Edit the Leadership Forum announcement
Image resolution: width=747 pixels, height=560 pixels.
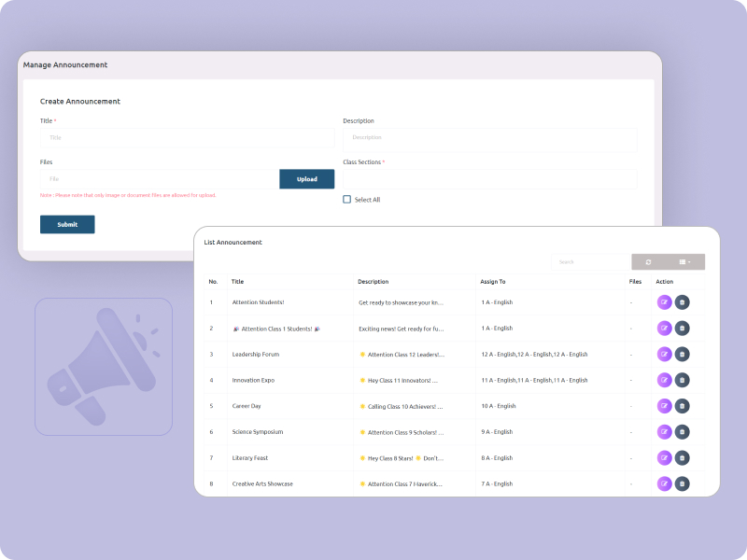(664, 354)
